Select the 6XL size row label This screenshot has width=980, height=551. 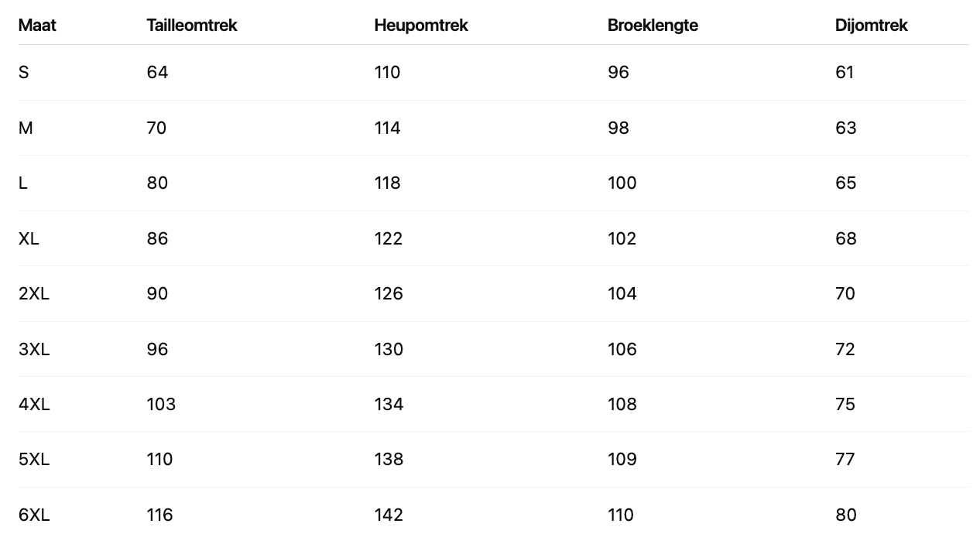click(34, 515)
